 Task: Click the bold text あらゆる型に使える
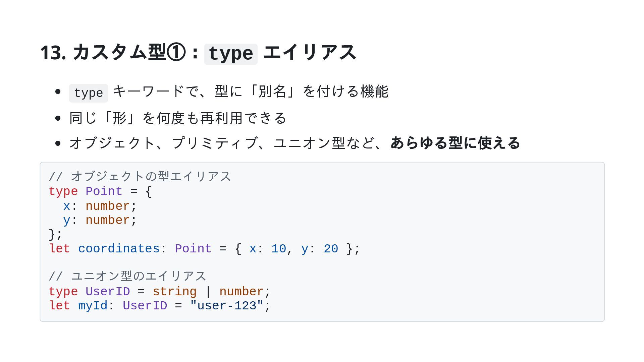click(x=455, y=143)
